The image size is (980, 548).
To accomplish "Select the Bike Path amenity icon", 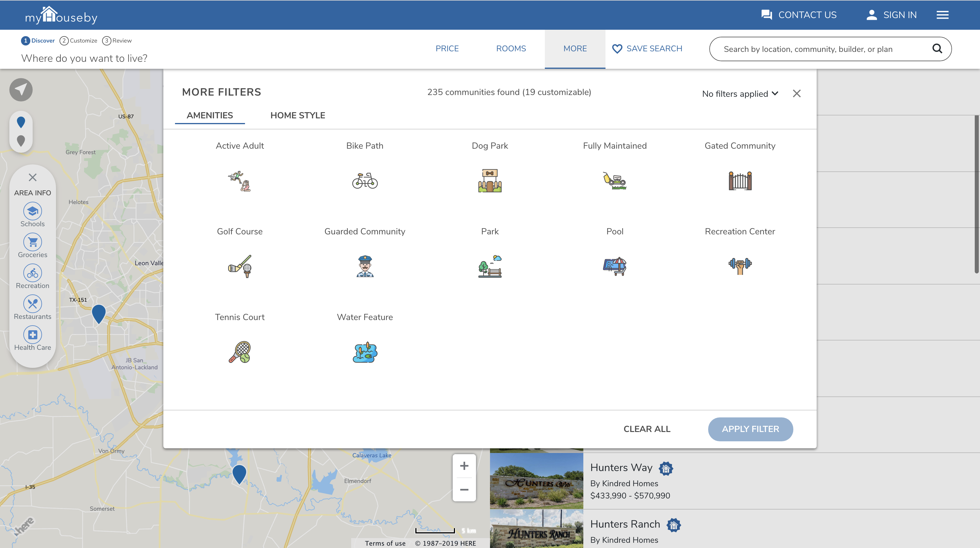I will click(365, 181).
